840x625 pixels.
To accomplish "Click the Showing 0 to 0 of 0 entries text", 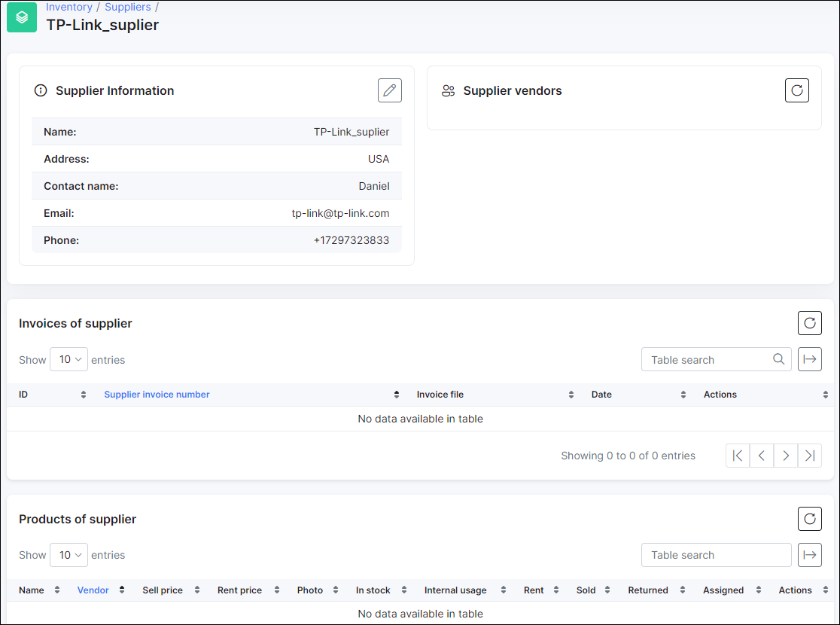I will (628, 456).
